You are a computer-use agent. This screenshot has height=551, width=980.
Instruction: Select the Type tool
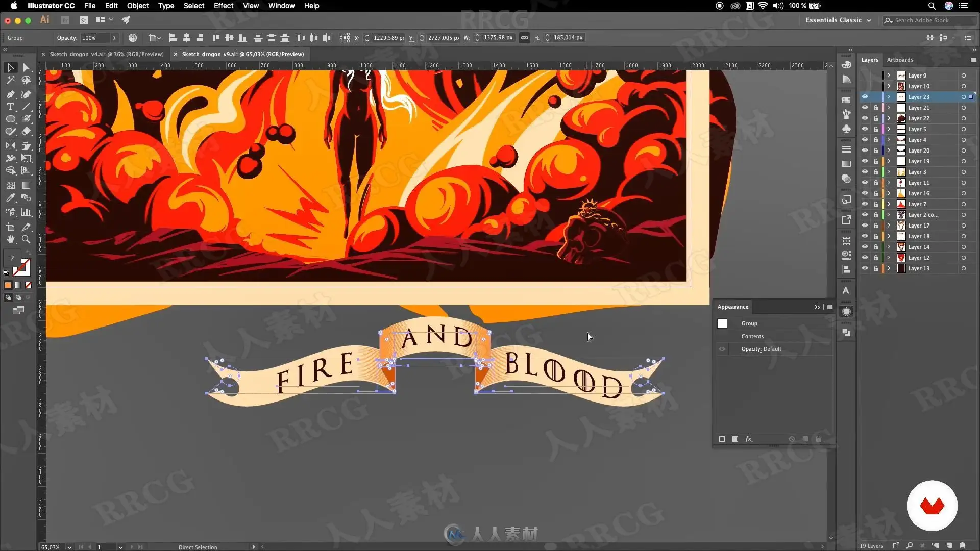tap(10, 107)
